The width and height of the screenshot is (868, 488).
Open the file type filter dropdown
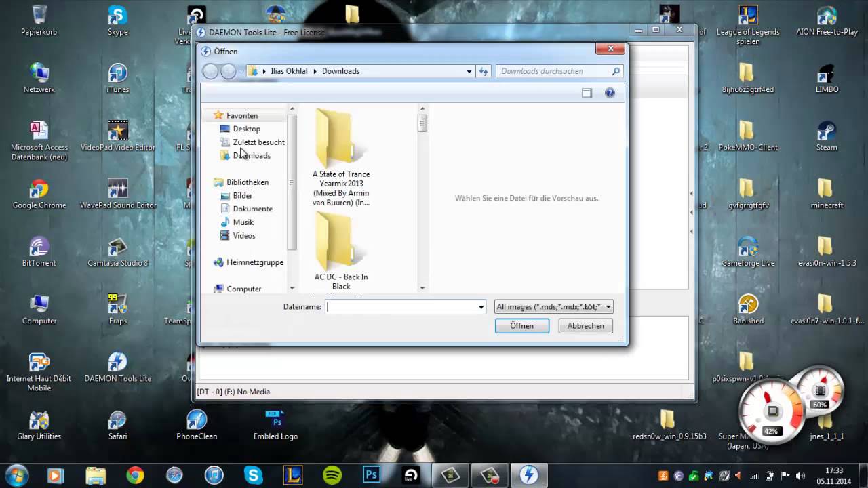pos(554,307)
